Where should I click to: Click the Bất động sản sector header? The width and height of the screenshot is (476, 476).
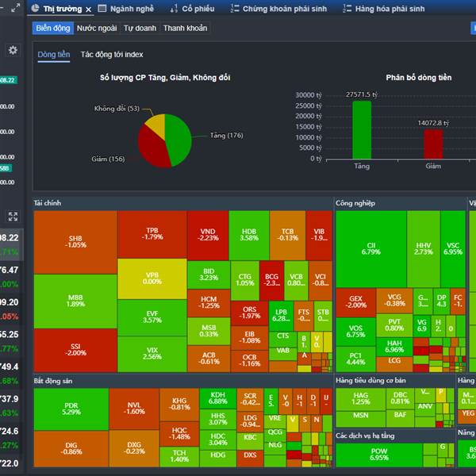53,381
